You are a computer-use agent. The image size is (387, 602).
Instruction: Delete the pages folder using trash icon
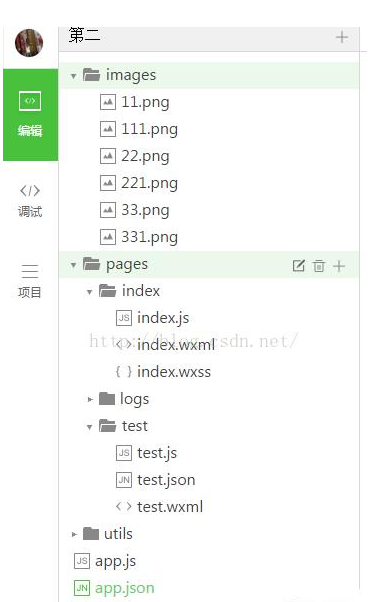click(x=319, y=266)
